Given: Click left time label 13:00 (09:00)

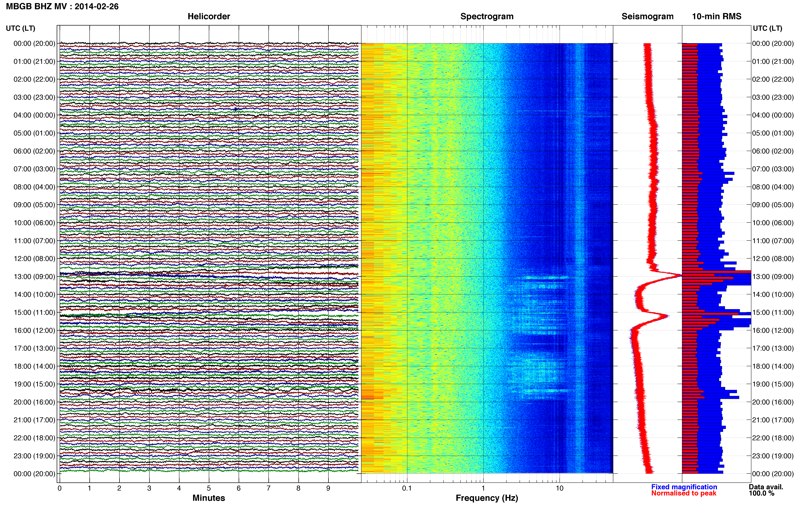Looking at the screenshot, I should 34,277.
